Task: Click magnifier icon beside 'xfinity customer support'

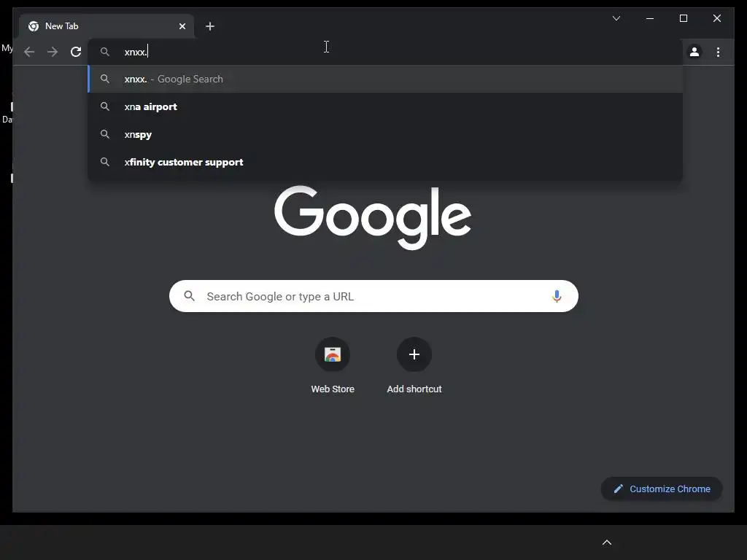Action: 105,162
